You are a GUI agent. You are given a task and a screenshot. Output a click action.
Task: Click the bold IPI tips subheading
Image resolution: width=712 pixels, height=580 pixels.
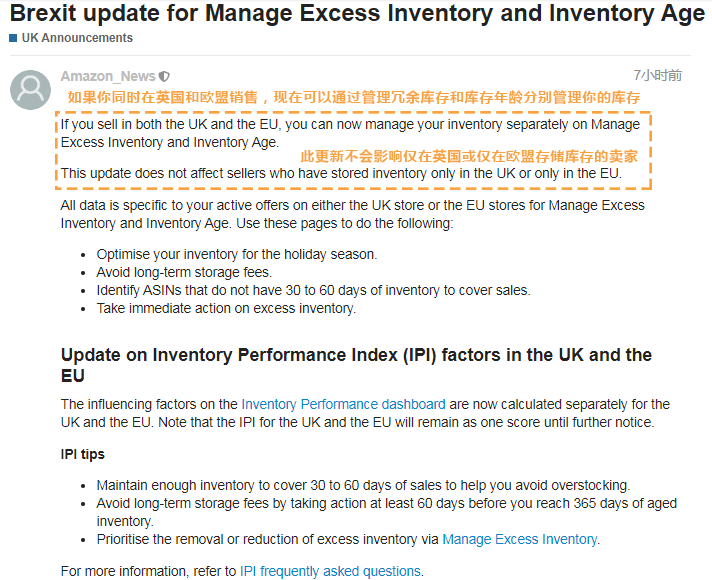(83, 454)
